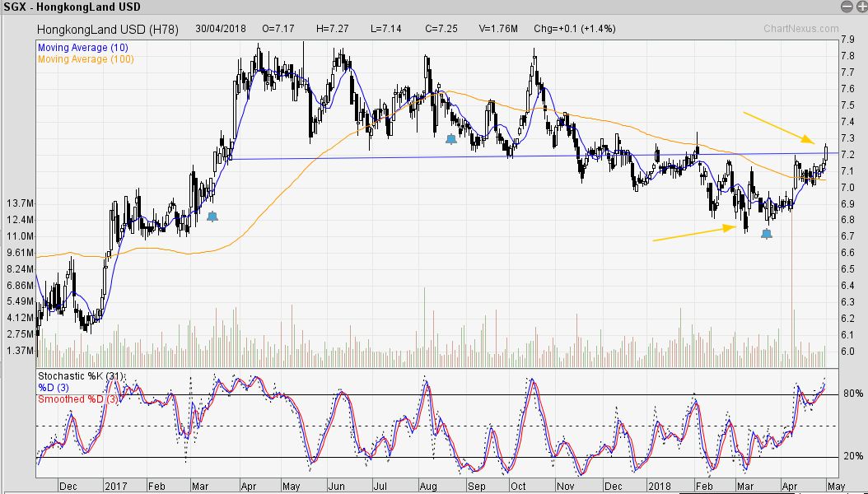Screen dimensions: 868x494
Task: Click the 6.7 price axis label
Action: pyautogui.click(x=847, y=236)
